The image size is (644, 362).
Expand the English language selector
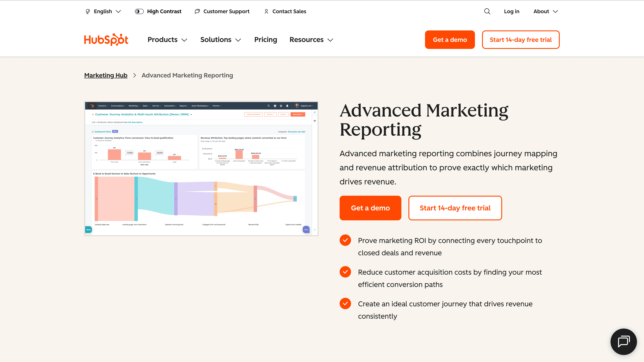click(103, 11)
